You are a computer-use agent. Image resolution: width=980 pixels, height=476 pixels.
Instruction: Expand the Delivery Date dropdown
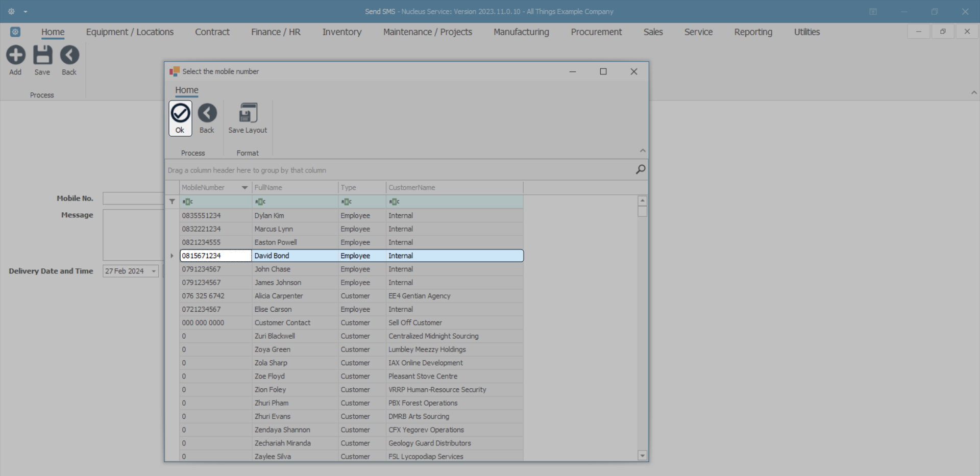coord(154,271)
